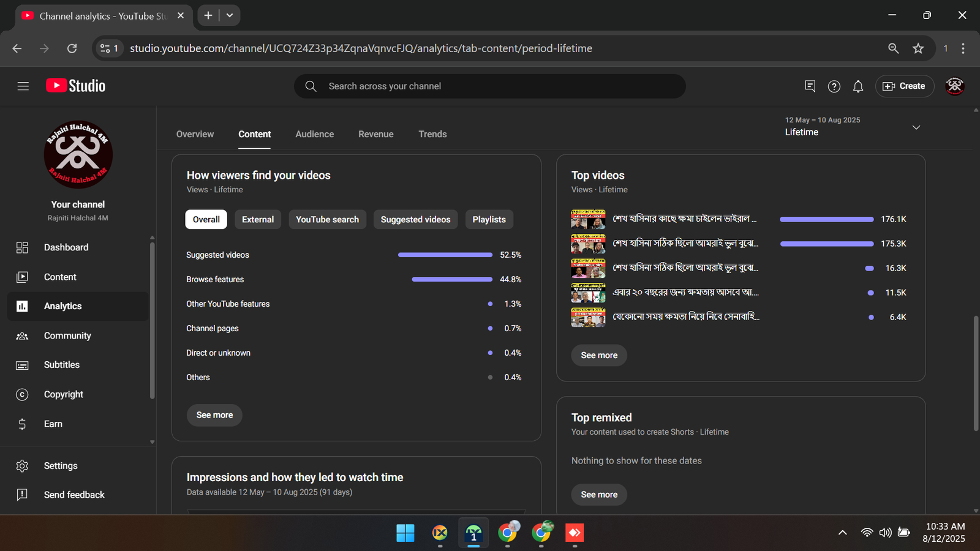Open the 11.5K views video title
This screenshot has width=980, height=551.
[x=685, y=293]
